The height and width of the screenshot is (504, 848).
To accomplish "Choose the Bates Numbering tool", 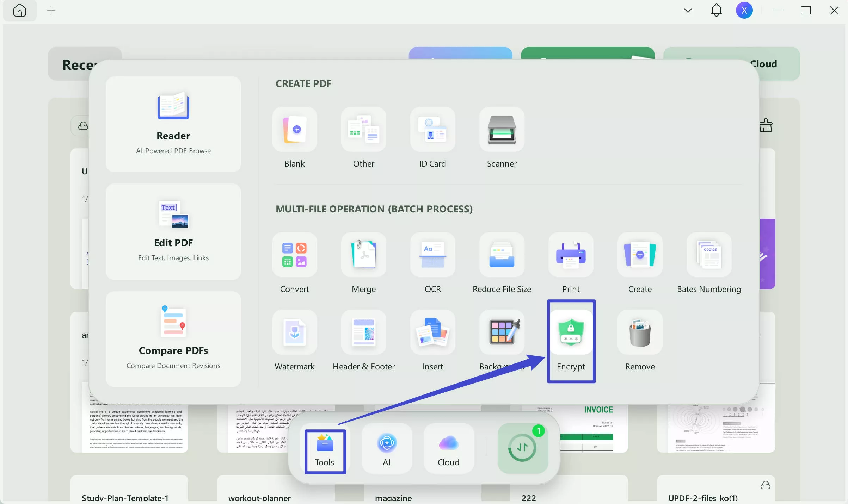I will pos(709,255).
